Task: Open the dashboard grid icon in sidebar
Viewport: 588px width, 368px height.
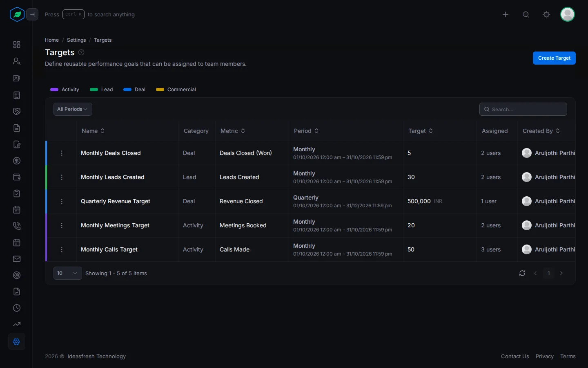Action: click(17, 45)
